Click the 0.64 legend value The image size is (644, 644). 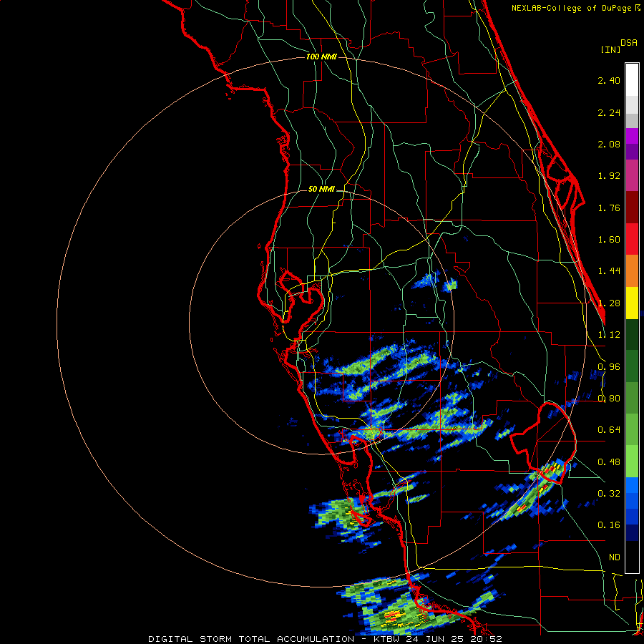[609, 430]
